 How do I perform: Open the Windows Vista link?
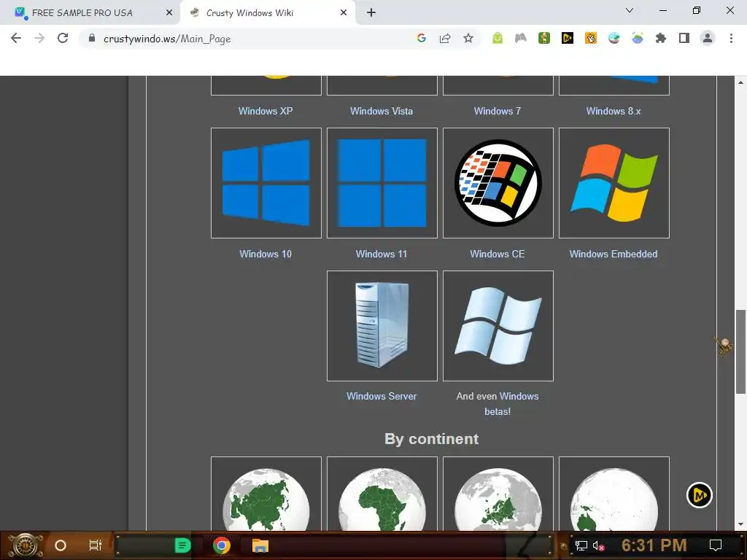(382, 111)
